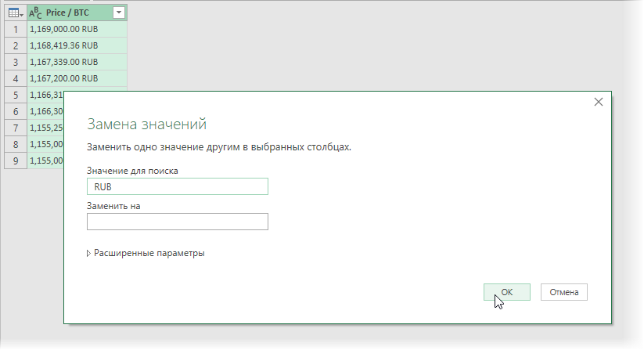Viewport: 644px width, 350px height.
Task: Close the Замена значений dialog with the X
Action: (599, 102)
